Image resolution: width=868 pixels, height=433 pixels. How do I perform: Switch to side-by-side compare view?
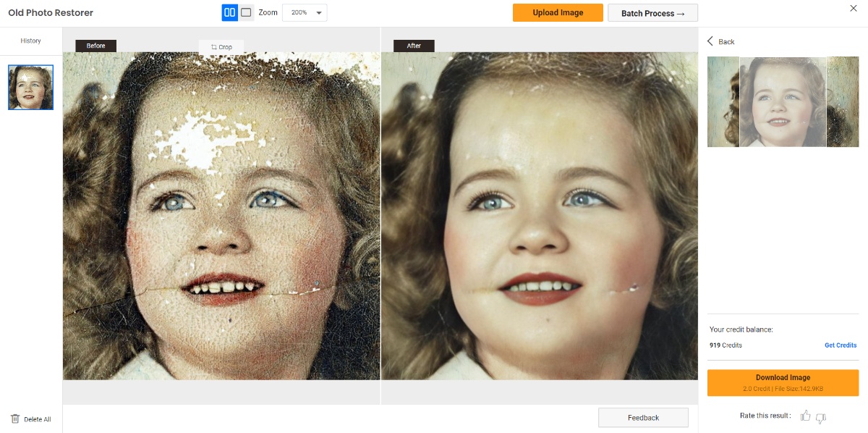[230, 12]
